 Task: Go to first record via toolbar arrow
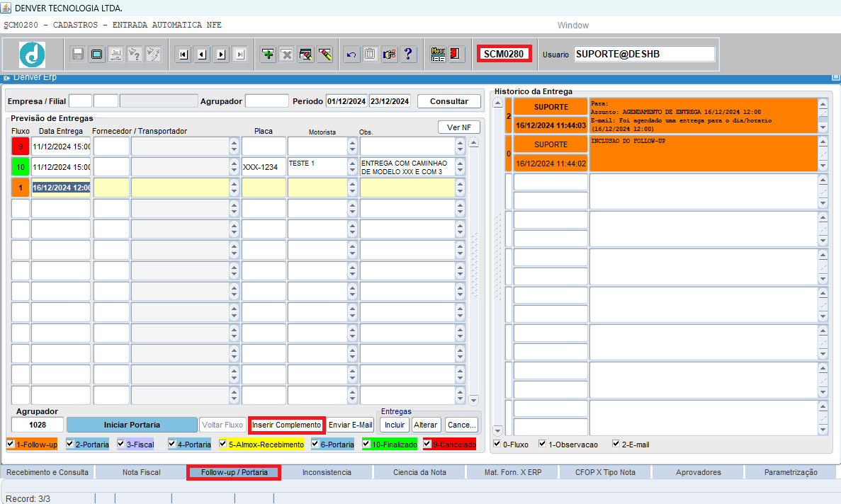click(184, 54)
